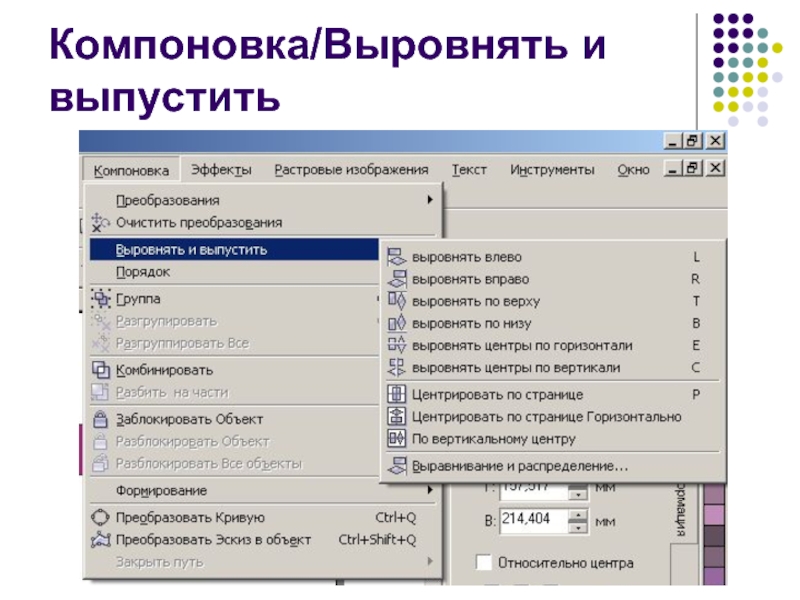Minimize the document window in the menu bar

[673, 168]
